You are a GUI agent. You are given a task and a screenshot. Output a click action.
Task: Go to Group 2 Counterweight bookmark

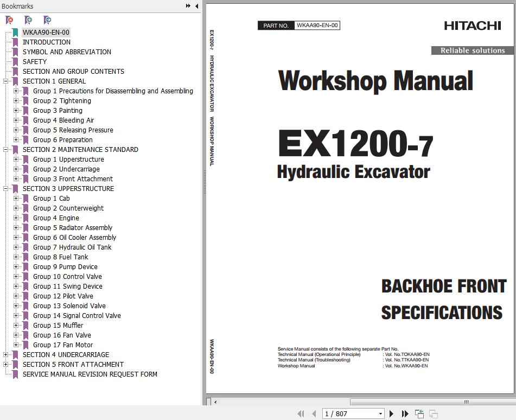(68, 208)
